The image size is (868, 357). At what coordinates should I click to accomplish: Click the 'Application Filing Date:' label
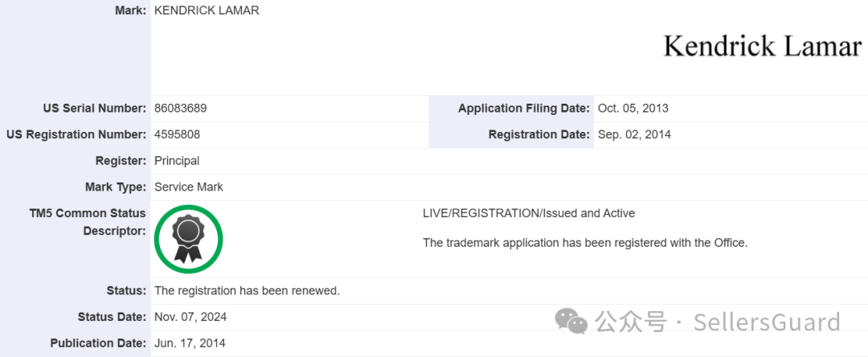pyautogui.click(x=524, y=109)
